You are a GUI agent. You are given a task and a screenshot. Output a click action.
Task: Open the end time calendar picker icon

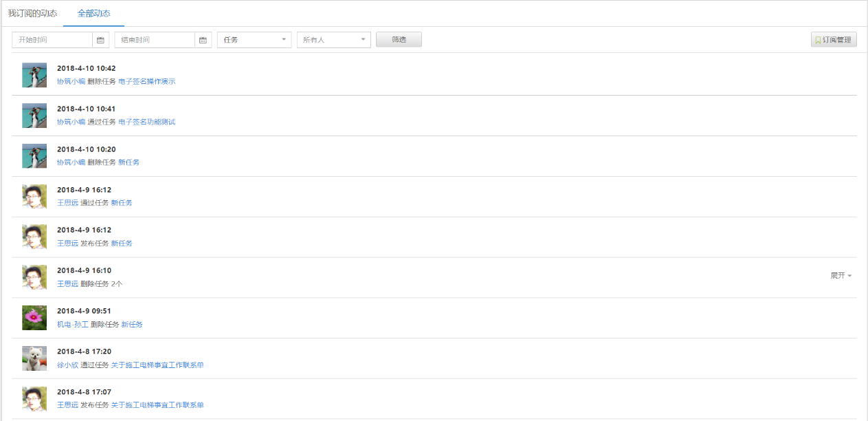[x=203, y=40]
